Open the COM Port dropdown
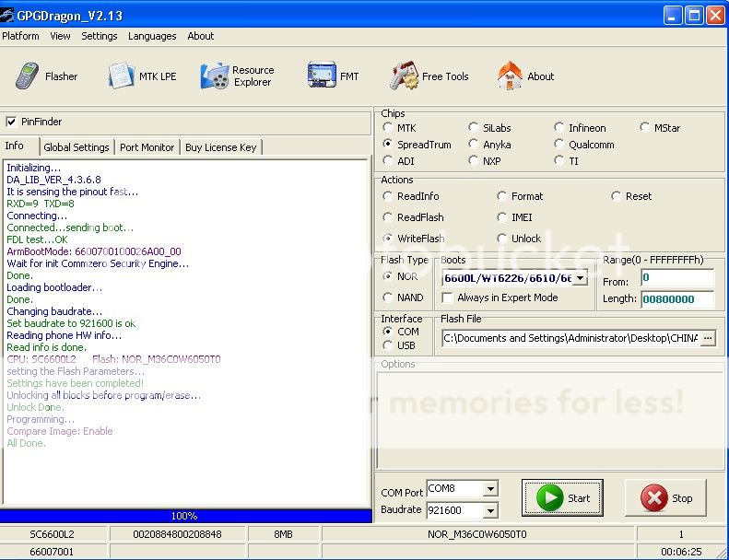729x560 pixels. point(490,488)
